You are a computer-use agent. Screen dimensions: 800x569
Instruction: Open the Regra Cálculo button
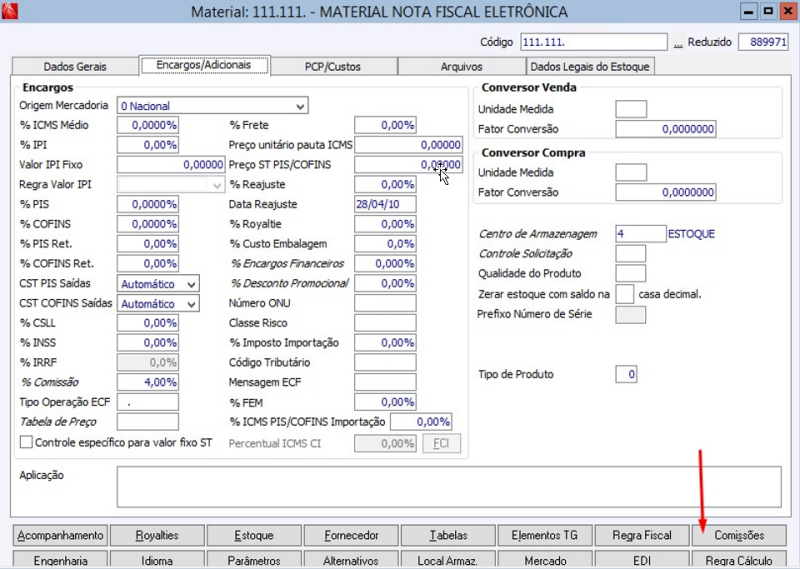click(x=739, y=560)
